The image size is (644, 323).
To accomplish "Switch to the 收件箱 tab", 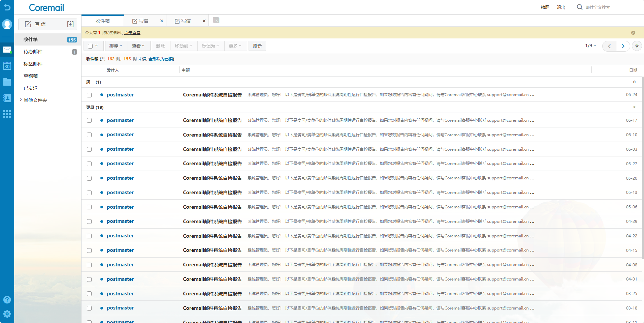I will click(103, 21).
